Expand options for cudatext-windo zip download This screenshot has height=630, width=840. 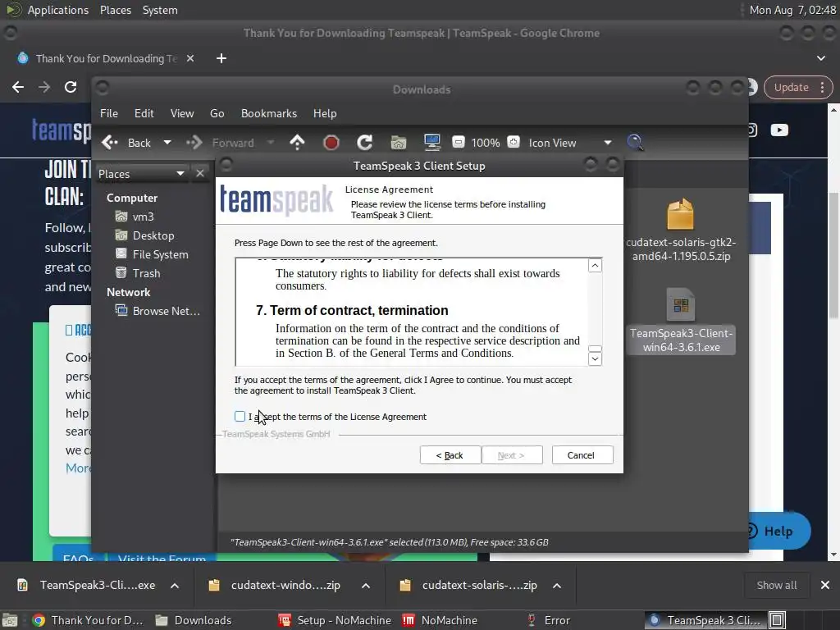coord(366,586)
